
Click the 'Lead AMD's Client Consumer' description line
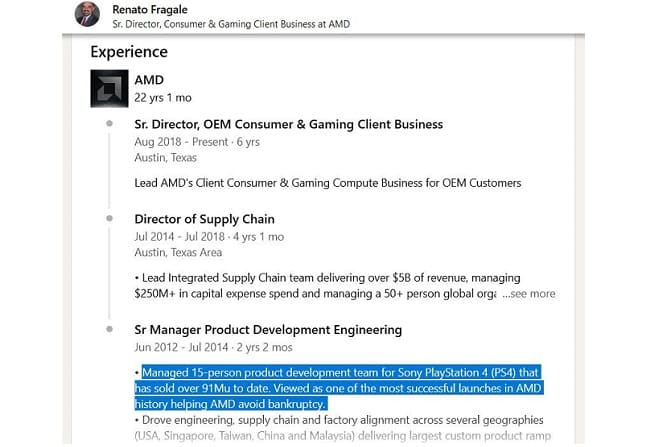[x=328, y=183]
